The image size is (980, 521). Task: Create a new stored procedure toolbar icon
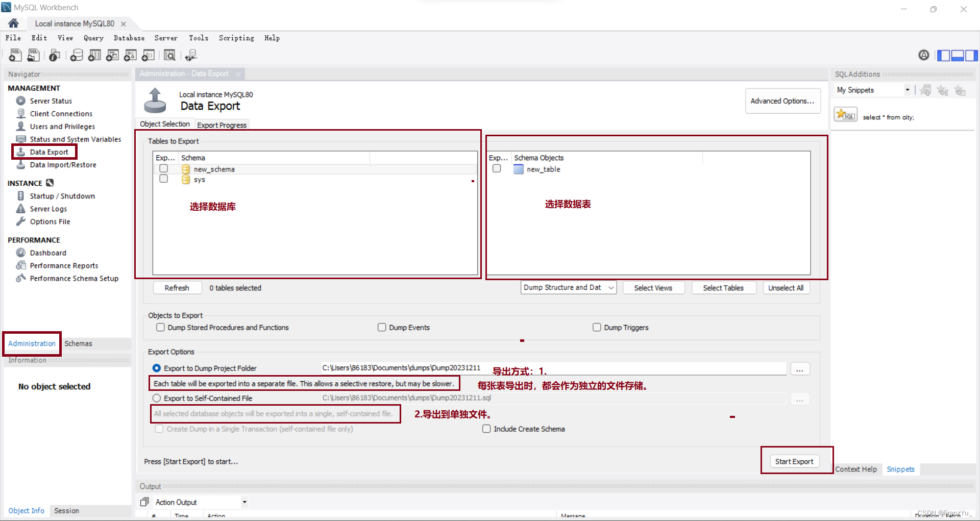coord(130,55)
